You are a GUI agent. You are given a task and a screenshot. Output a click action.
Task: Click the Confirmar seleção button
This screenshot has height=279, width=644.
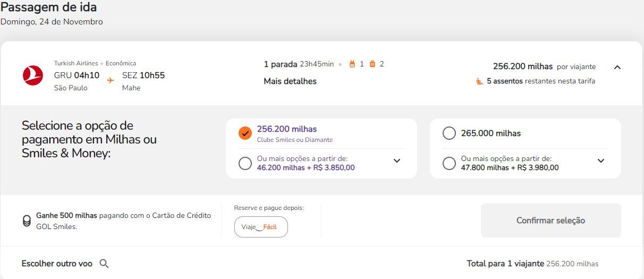click(x=550, y=221)
